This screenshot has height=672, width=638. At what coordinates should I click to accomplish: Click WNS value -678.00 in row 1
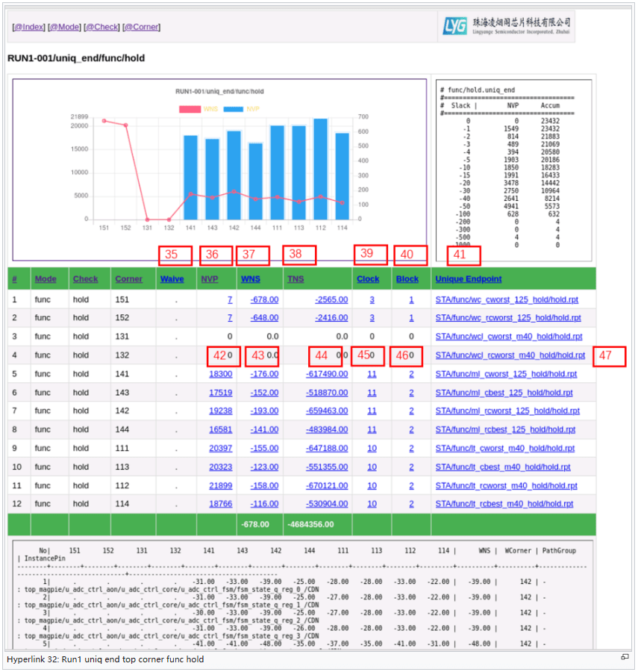tap(264, 299)
